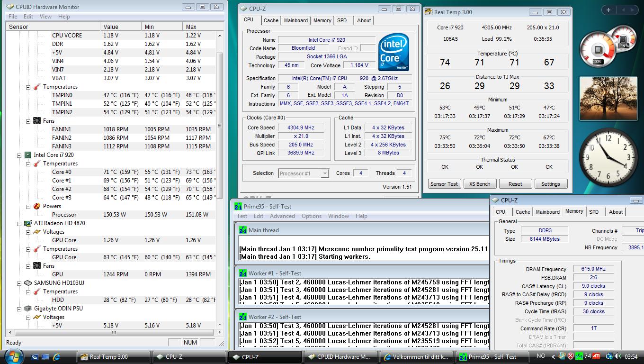Collapse the Intel Core i7 920 tree node
Screen dimensions: 644x364
click(x=19, y=155)
